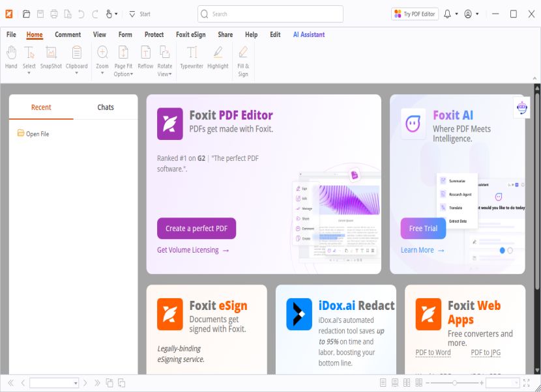Open the Fill & Sign tool
Viewport: 541px width, 392px height.
pyautogui.click(x=243, y=61)
